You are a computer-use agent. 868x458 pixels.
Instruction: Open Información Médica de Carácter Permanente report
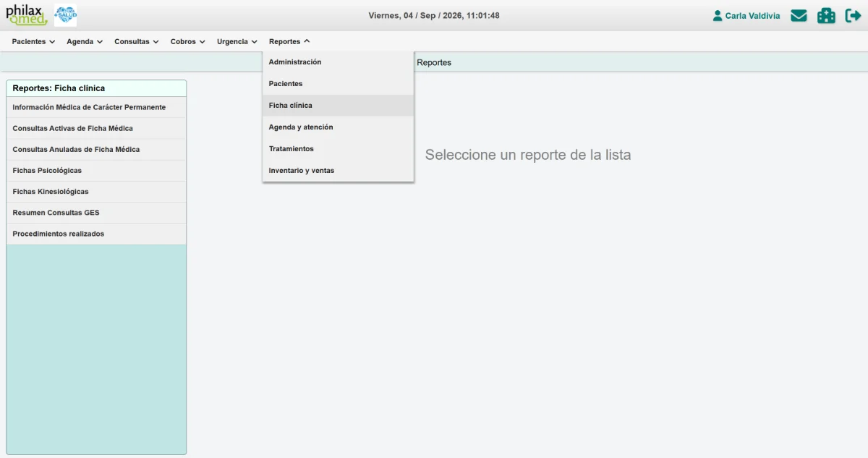pyautogui.click(x=96, y=107)
